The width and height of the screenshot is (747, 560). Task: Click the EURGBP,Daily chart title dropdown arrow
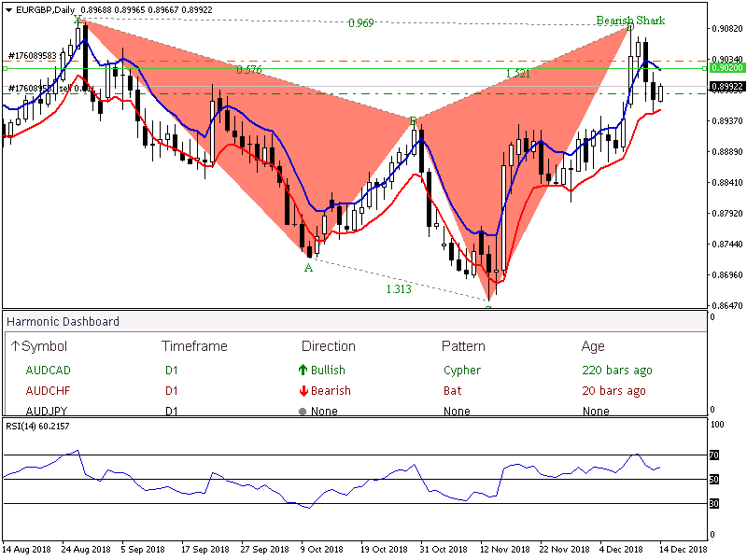tap(9, 10)
